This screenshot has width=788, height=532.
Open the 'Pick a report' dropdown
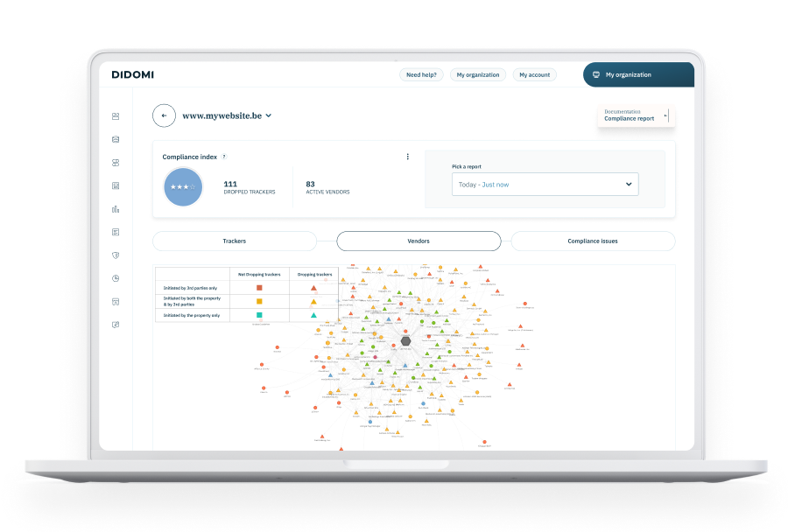tap(545, 185)
